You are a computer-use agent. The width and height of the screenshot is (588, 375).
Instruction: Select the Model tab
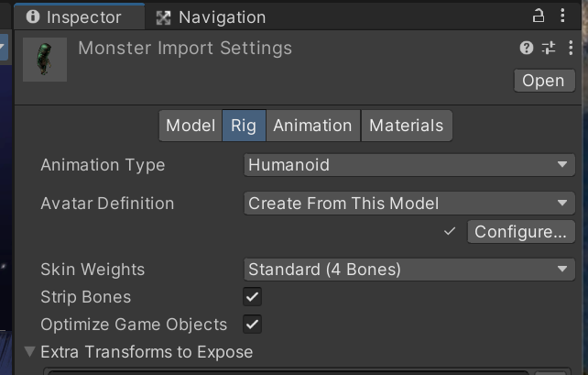pyautogui.click(x=191, y=126)
